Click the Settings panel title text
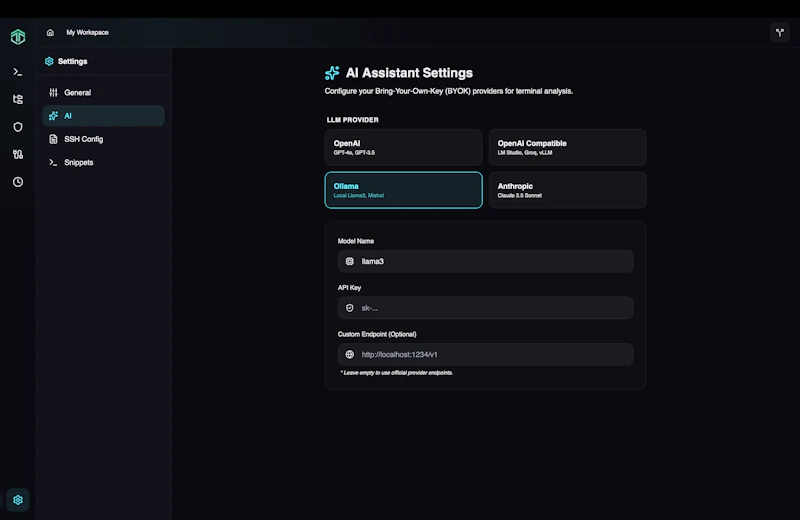The image size is (800, 520). pos(72,61)
